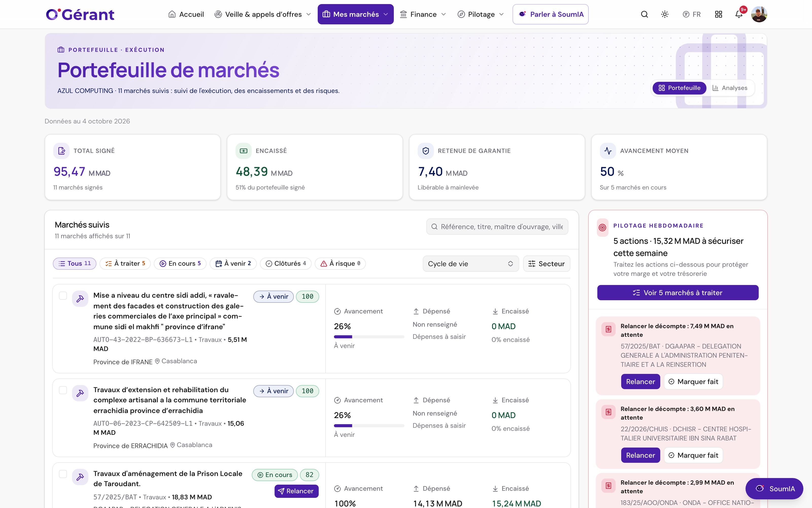Click Voir 5 marchés à traiter

(678, 293)
